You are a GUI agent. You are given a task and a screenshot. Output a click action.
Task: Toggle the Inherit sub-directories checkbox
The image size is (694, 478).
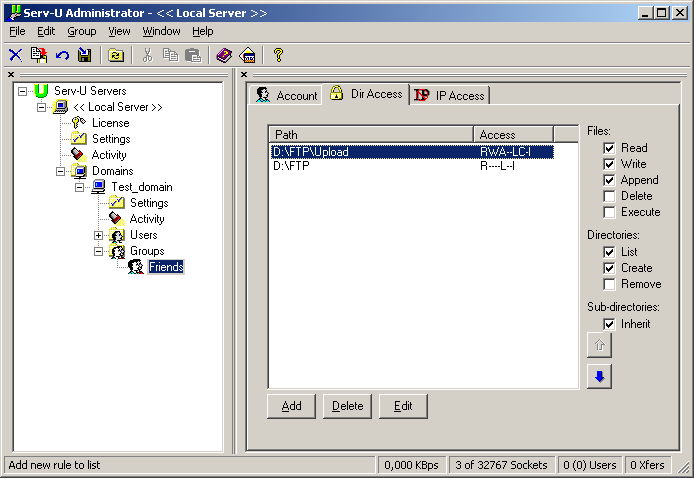coord(609,324)
